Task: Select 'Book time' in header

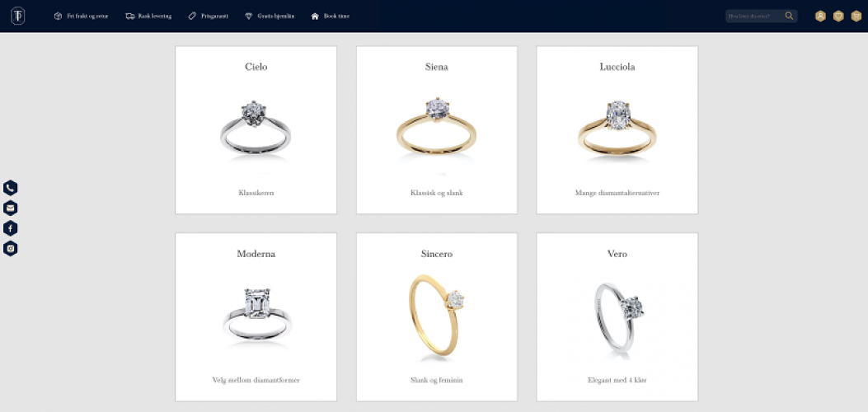Action: point(331,16)
